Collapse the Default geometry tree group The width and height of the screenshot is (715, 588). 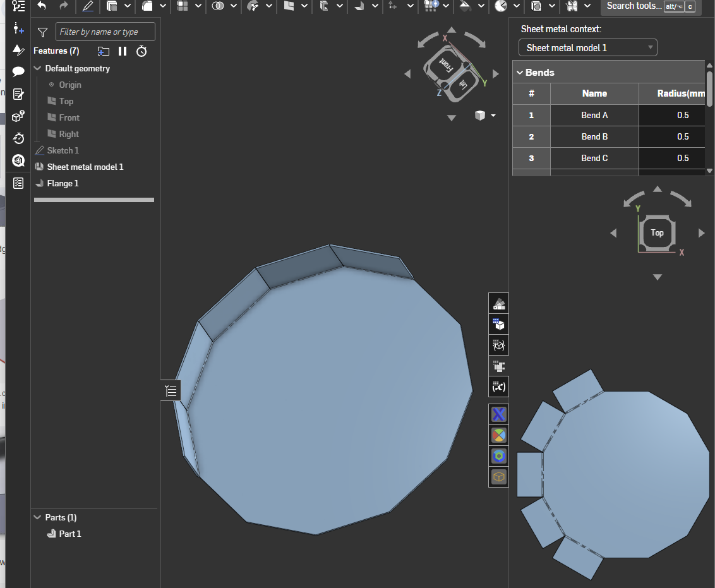[37, 68]
